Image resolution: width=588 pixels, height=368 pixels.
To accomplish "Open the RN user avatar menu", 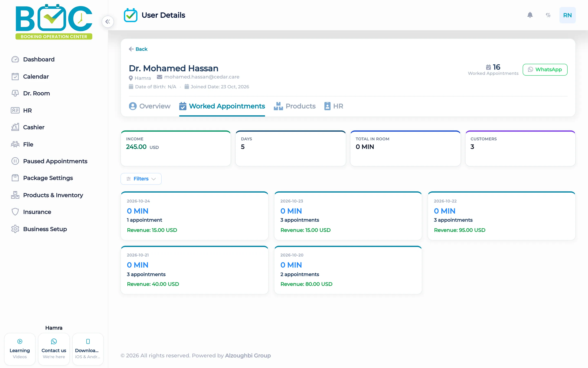I will (567, 15).
